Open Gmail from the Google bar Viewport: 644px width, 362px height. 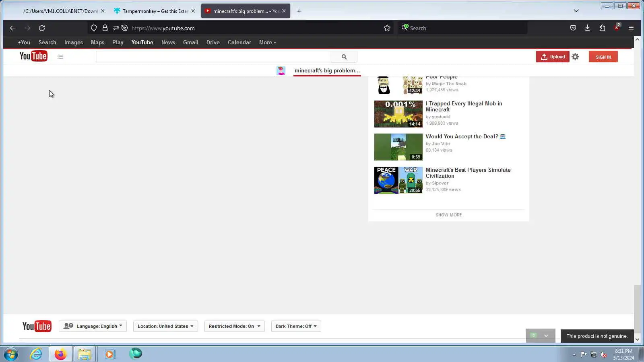(x=191, y=43)
